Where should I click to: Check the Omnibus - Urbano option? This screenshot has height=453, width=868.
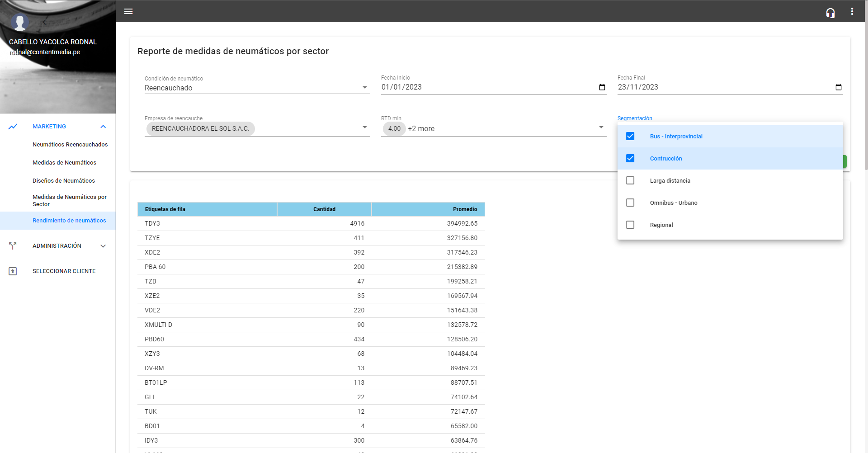point(630,203)
